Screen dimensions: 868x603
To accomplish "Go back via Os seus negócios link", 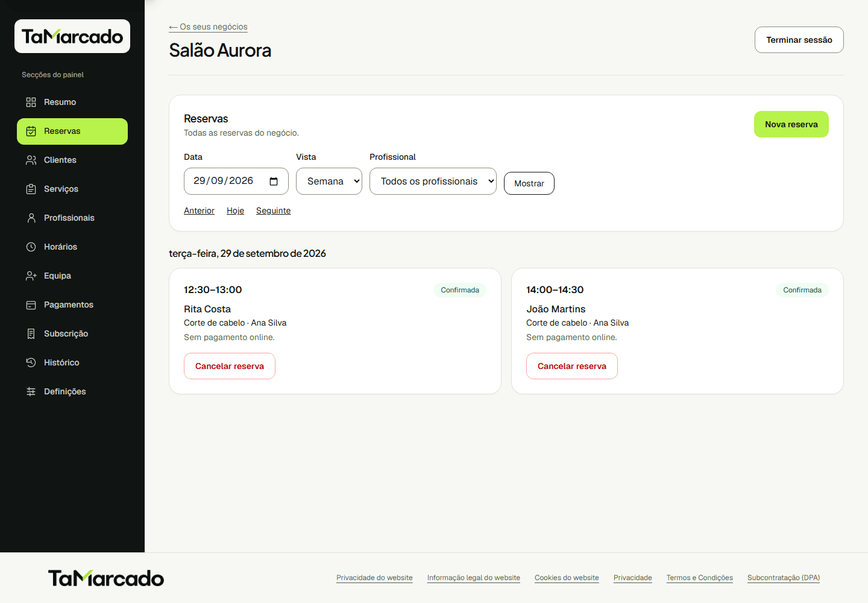I will point(209,27).
